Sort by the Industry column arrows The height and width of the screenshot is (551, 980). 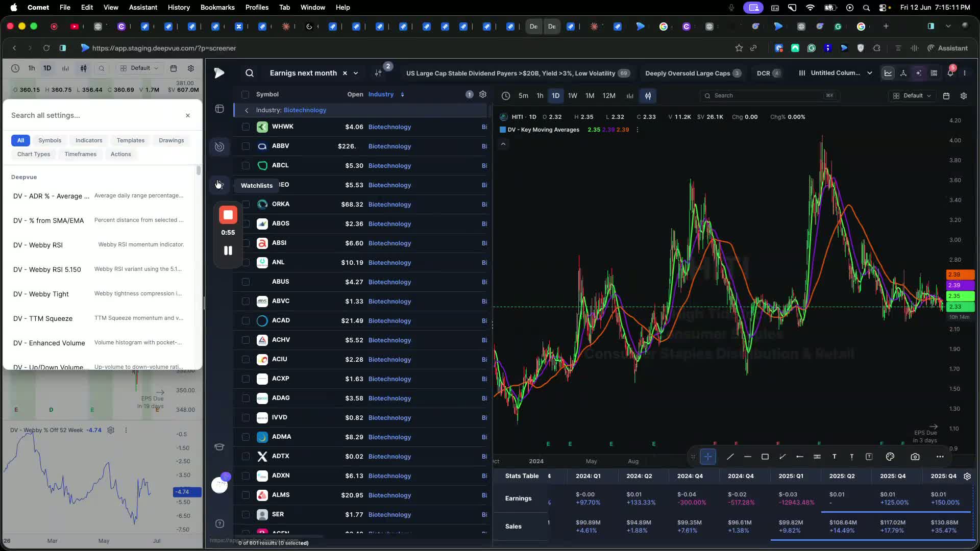click(x=402, y=94)
